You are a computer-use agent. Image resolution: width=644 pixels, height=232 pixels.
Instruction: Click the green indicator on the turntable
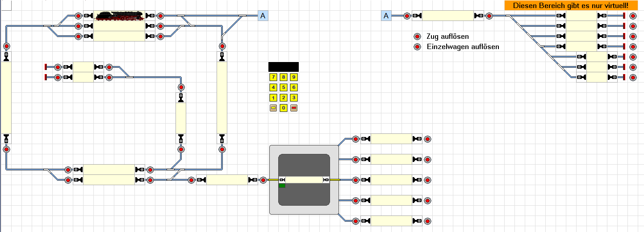[x=282, y=185]
